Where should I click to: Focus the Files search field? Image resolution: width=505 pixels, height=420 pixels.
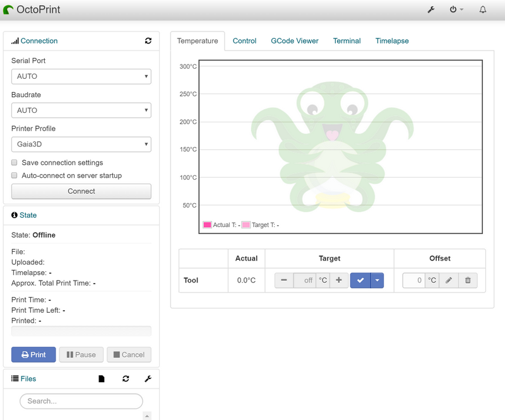pyautogui.click(x=81, y=401)
